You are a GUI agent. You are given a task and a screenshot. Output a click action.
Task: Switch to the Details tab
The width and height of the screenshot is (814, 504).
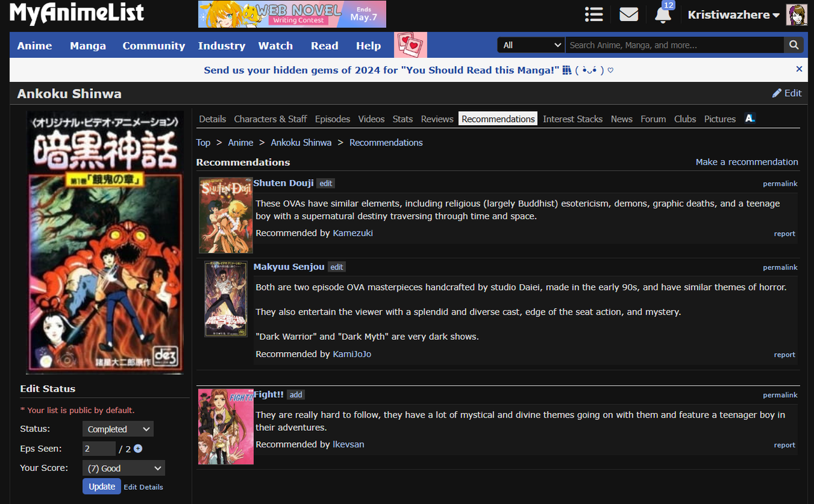click(x=212, y=119)
